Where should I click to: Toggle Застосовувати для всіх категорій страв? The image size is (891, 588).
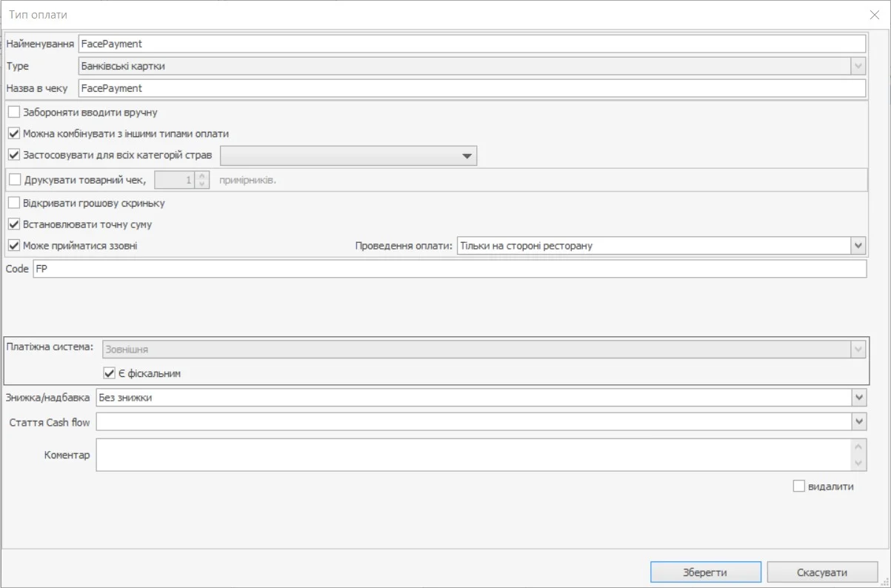pyautogui.click(x=14, y=156)
